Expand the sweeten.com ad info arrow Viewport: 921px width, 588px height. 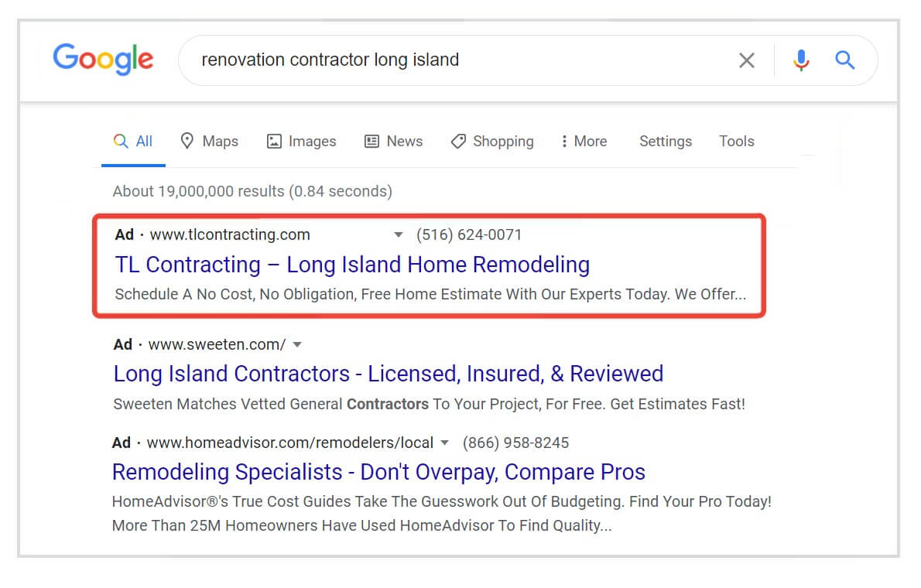pos(297,344)
